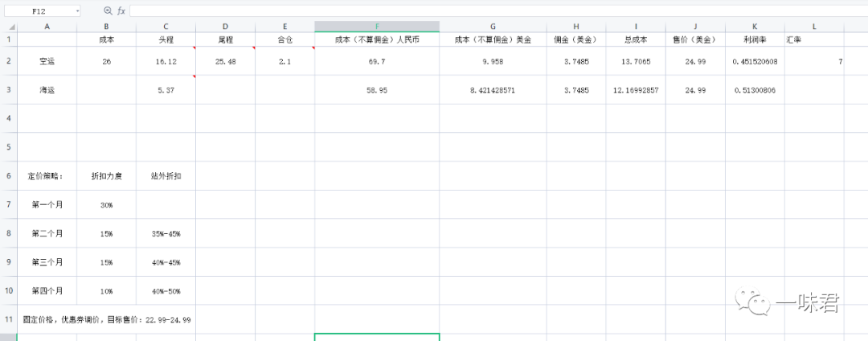
Task: Select row header 2
Action: 9,61
